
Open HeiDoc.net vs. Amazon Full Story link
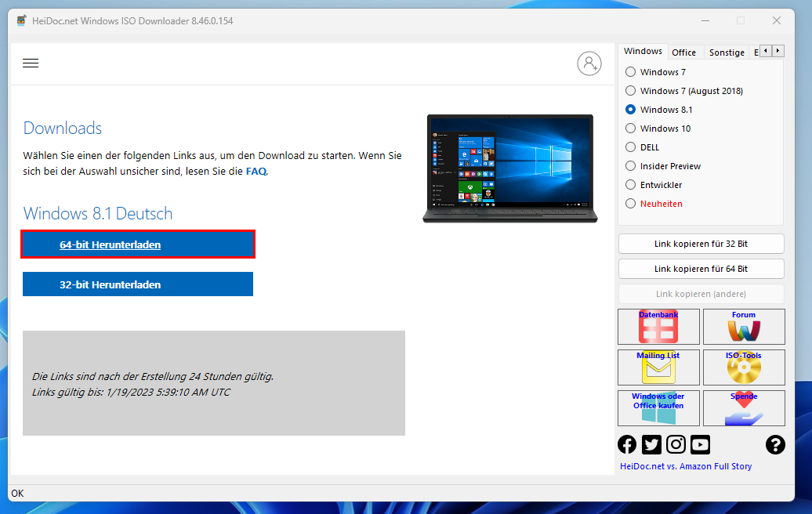click(x=686, y=466)
